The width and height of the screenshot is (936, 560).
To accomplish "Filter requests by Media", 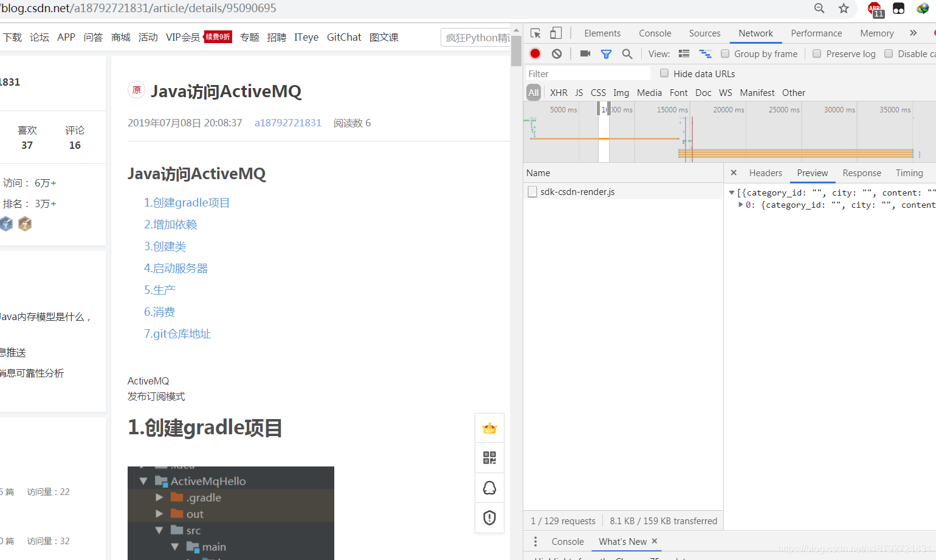I will (649, 93).
